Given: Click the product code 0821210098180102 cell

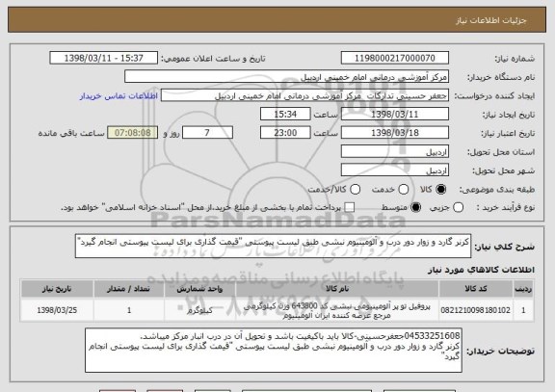Looking at the screenshot, I should (x=476, y=310).
